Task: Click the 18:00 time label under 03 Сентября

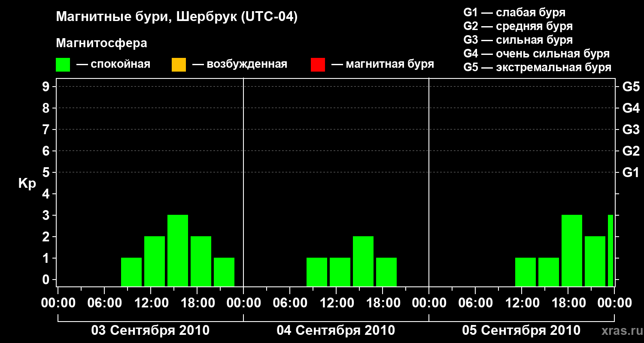Action: [197, 303]
